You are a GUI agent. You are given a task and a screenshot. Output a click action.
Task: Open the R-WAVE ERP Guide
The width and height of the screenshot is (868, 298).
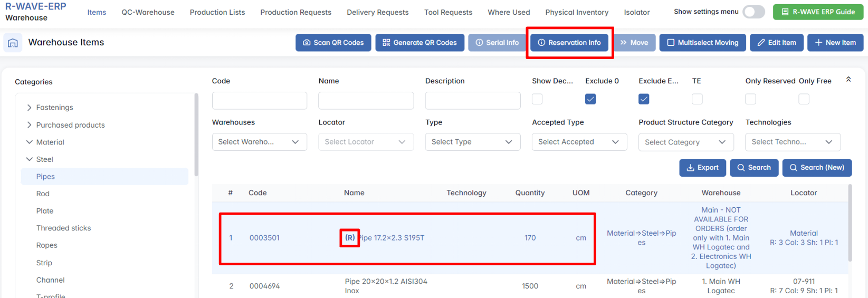coord(818,12)
